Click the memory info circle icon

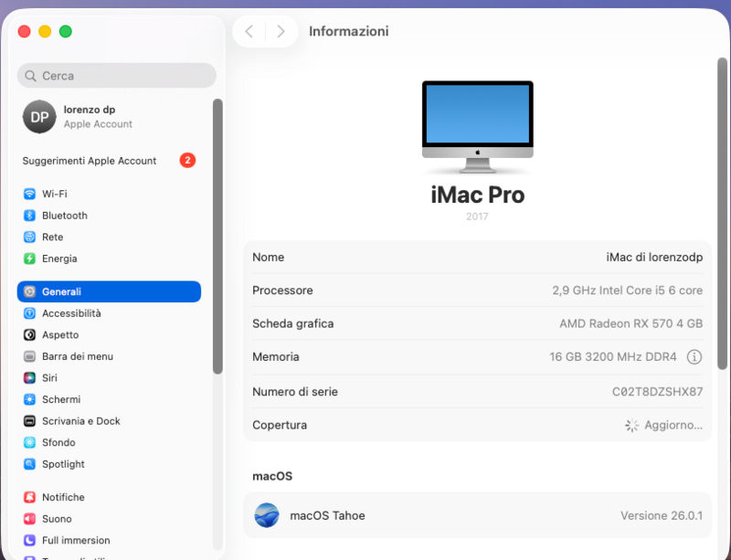(694, 357)
